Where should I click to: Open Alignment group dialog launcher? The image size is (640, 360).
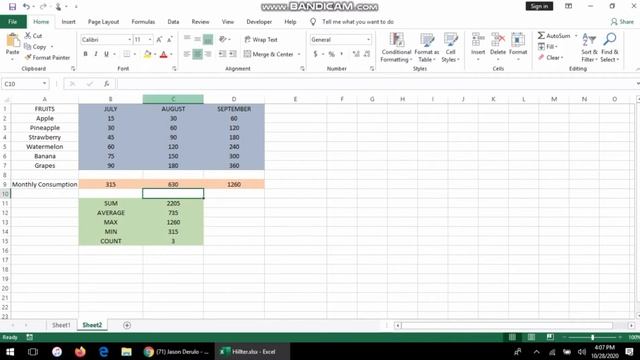click(302, 69)
